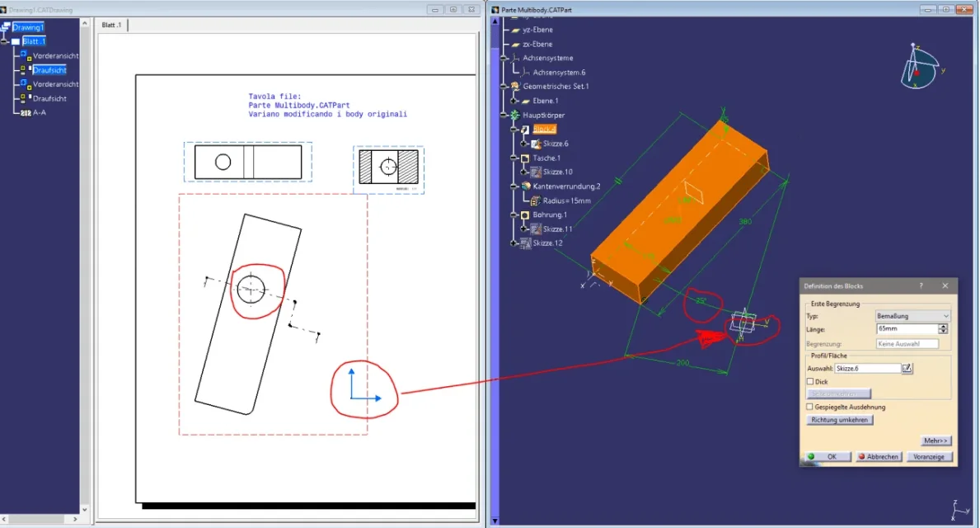The width and height of the screenshot is (980, 528).
Task: Click the Länge input field showing 65mm
Action: coord(907,328)
